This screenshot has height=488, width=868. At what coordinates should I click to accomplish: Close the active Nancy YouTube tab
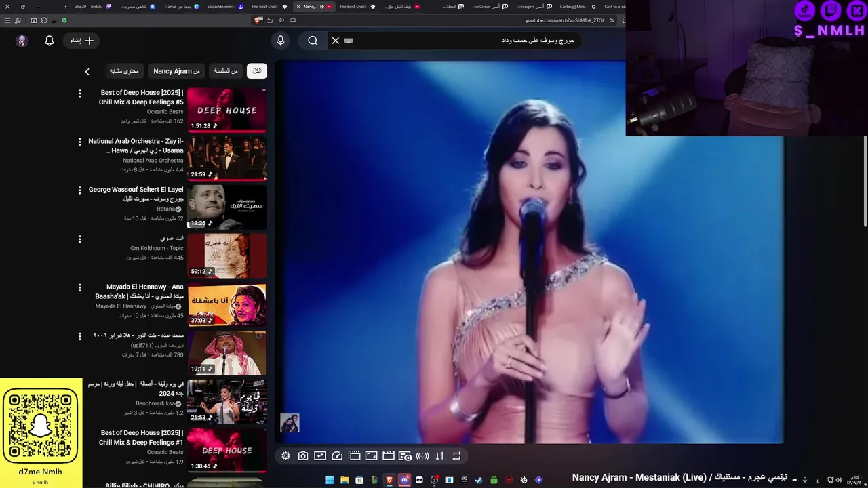pyautogui.click(x=298, y=7)
